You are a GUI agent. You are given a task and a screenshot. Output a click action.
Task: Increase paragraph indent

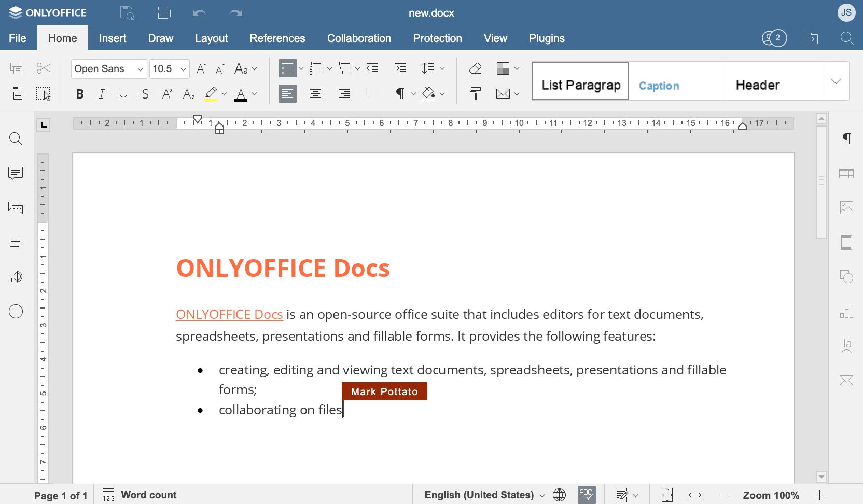coord(400,68)
